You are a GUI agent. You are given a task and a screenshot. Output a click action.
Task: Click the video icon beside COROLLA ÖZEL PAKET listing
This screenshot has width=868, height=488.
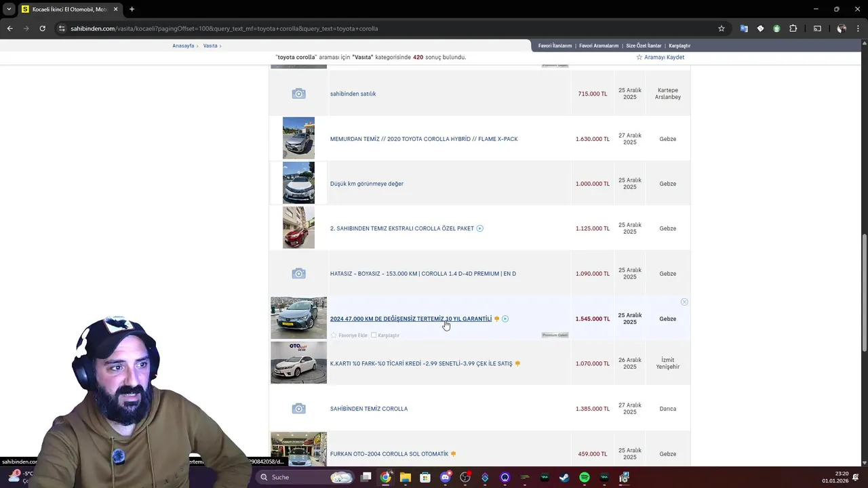(x=480, y=228)
